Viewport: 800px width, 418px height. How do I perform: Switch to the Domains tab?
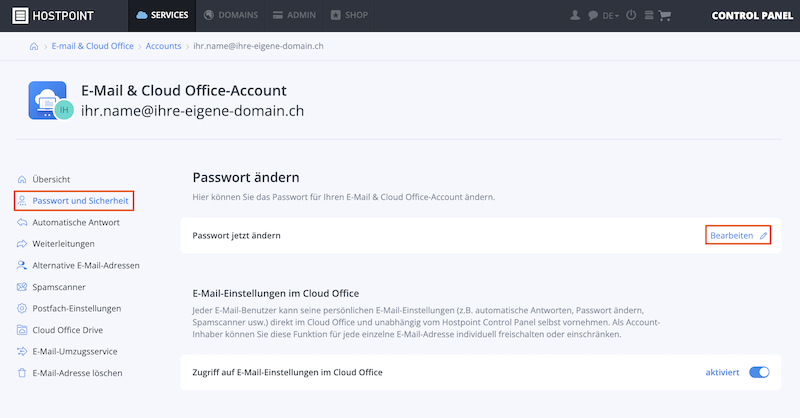tap(231, 15)
